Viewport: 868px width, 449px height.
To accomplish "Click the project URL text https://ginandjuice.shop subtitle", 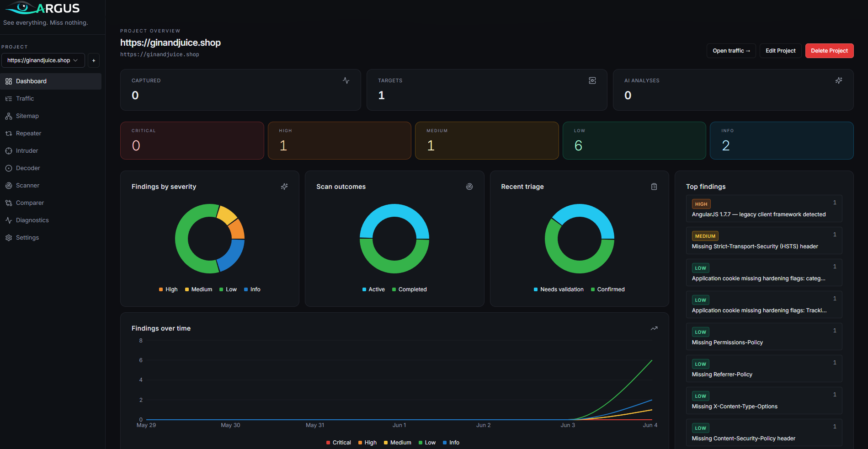I will (x=160, y=54).
